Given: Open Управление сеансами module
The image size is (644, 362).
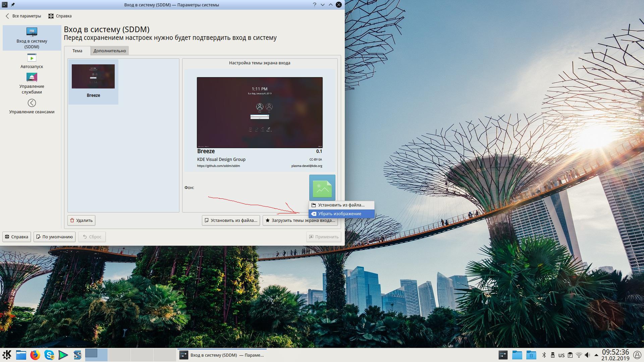Looking at the screenshot, I should click(32, 106).
